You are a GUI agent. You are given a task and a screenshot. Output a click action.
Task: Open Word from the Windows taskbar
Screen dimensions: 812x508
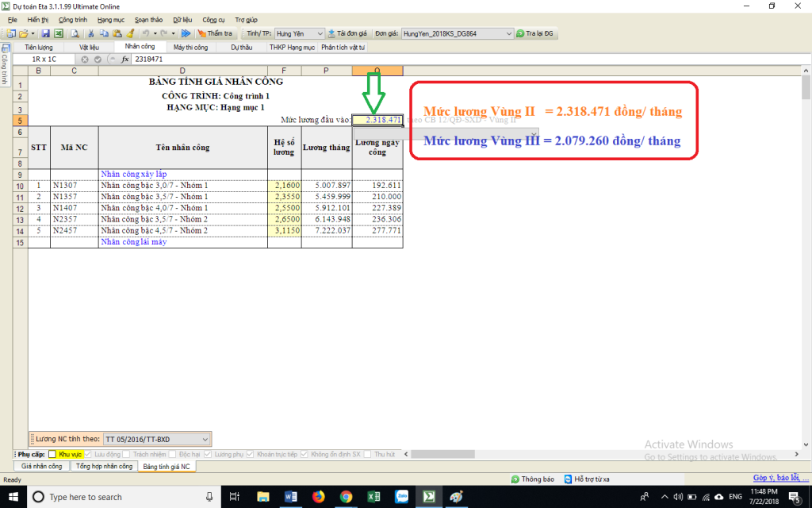pyautogui.click(x=290, y=496)
